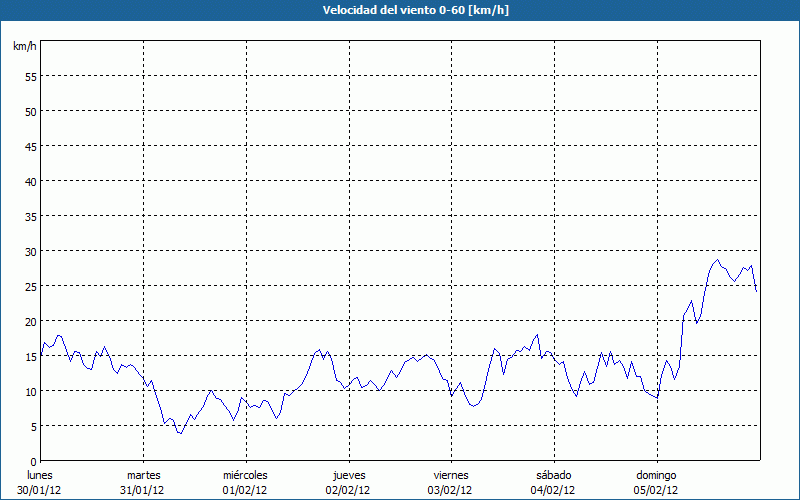Click the 45 tick label on the y-axis
This screenshot has width=800, height=500.
pyautogui.click(x=30, y=146)
